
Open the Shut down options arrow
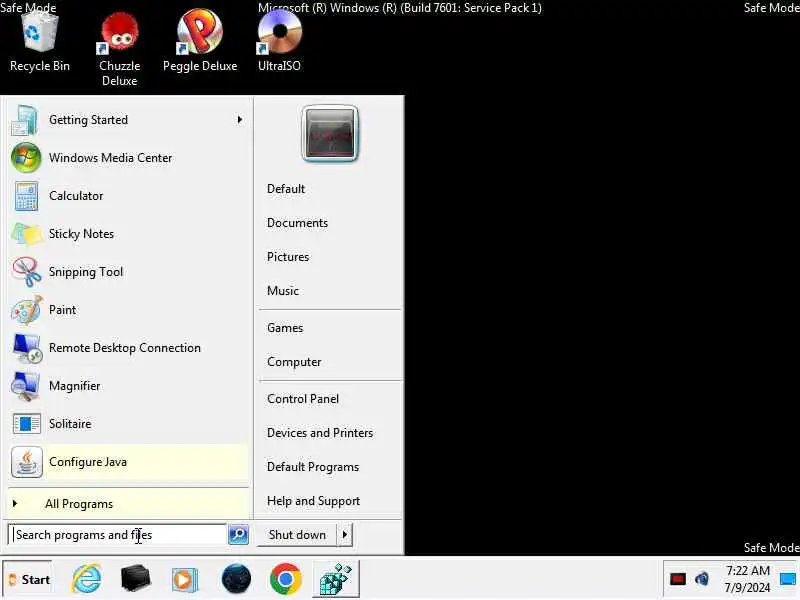[x=345, y=535]
